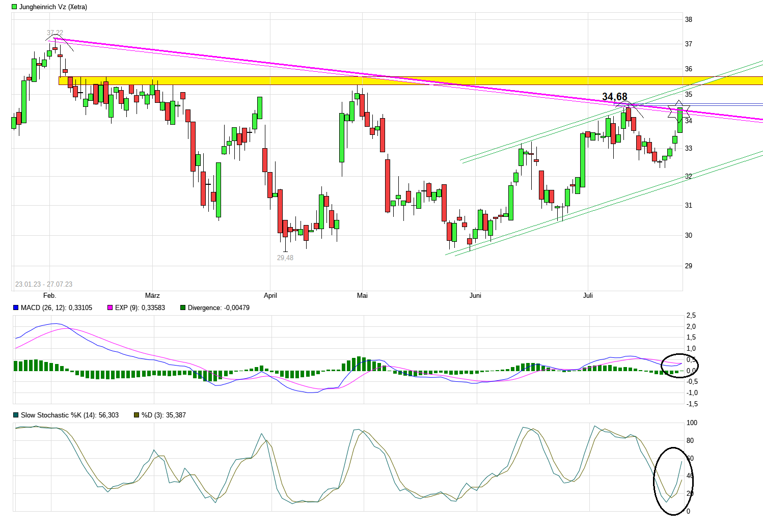Viewport: 763px width, 532px height.
Task: Click the teal Slow Stochastic %K legend square
Action: pyautogui.click(x=16, y=415)
